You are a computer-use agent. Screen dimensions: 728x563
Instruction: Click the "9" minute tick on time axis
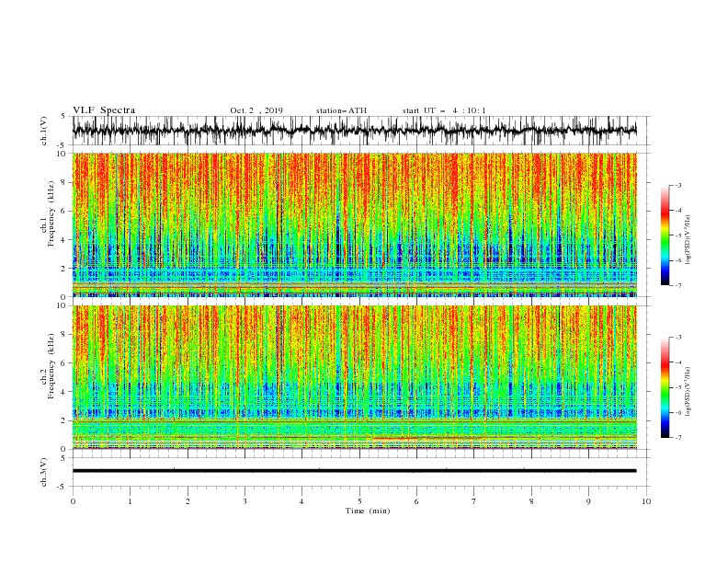[588, 501]
